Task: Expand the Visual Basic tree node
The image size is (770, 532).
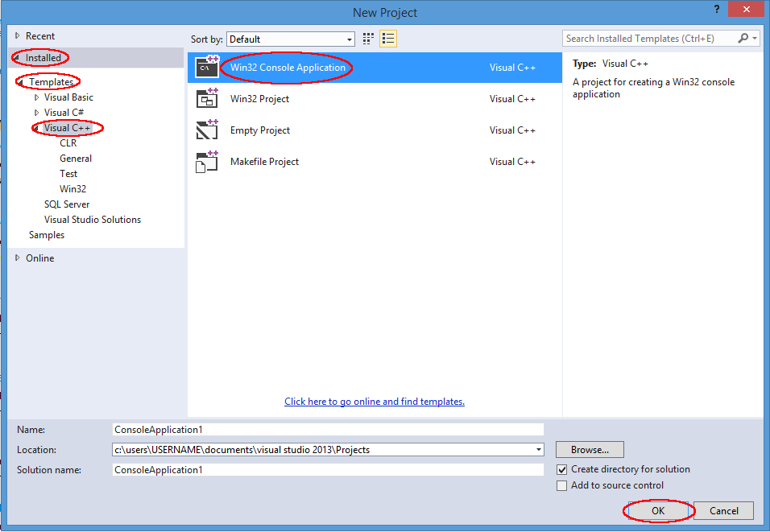Action: pyautogui.click(x=38, y=97)
